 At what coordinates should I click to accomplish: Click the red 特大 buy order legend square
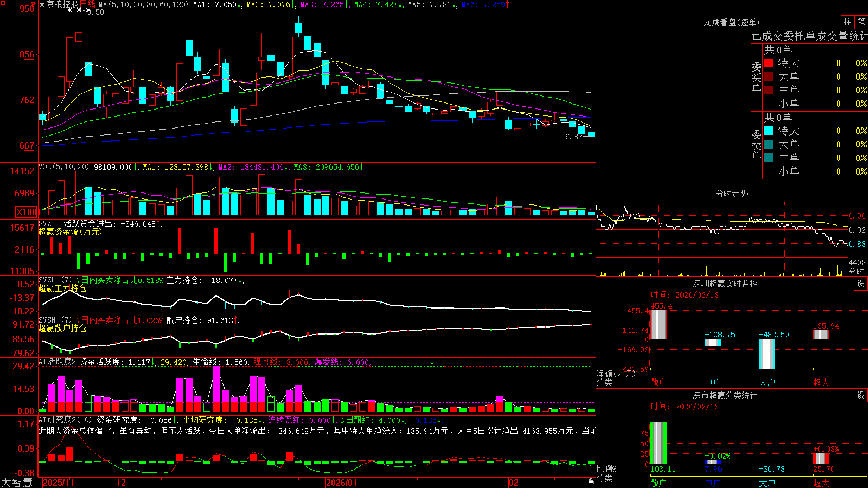coord(768,63)
